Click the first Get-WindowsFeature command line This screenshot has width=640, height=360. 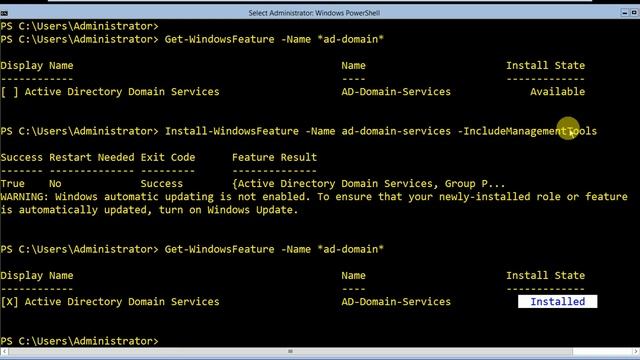click(x=192, y=39)
